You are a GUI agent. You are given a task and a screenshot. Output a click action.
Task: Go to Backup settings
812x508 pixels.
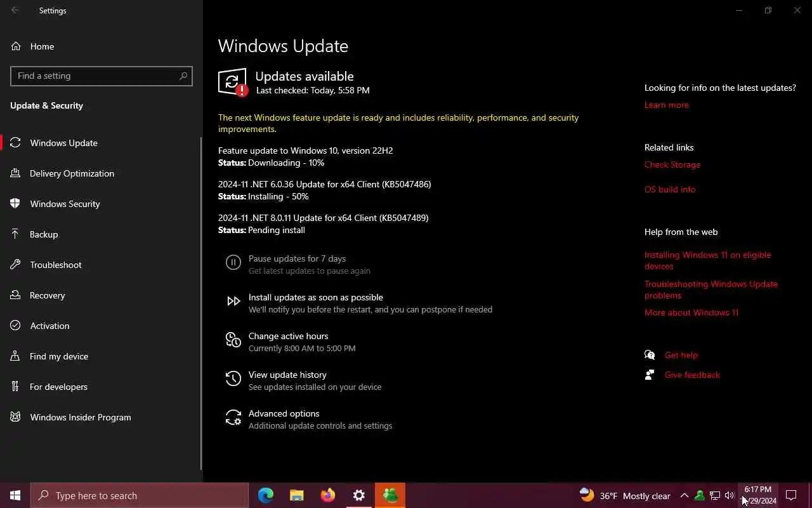pos(101,234)
